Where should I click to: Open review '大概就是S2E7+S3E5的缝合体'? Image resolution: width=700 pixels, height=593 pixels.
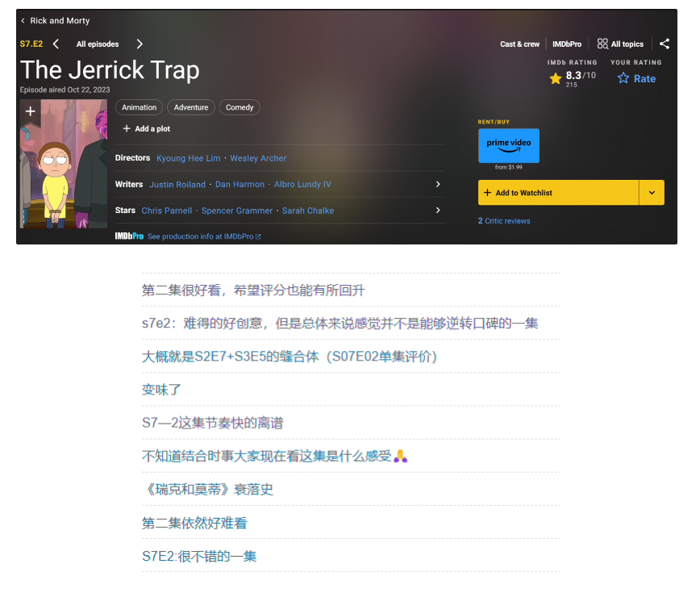point(290,357)
